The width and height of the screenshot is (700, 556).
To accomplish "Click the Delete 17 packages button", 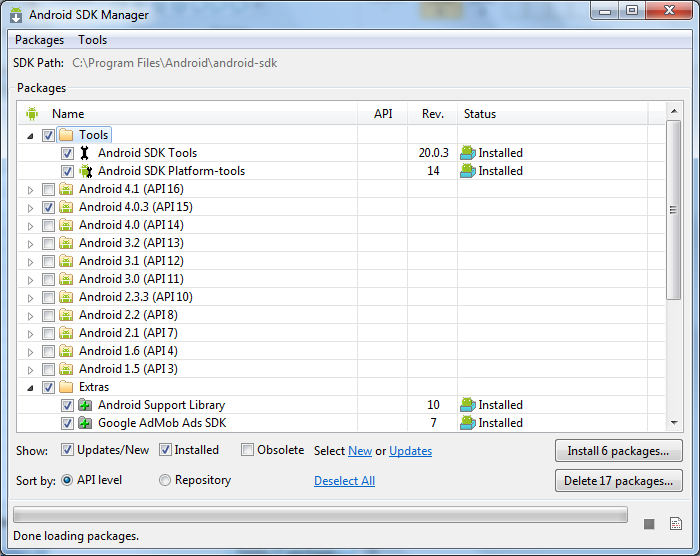I will (x=618, y=481).
